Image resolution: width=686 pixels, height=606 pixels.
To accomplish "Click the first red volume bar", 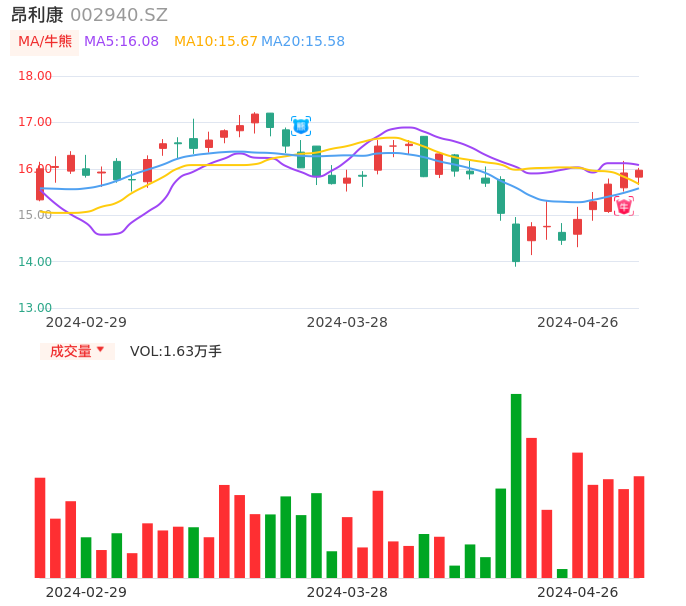I will pyautogui.click(x=40, y=527).
